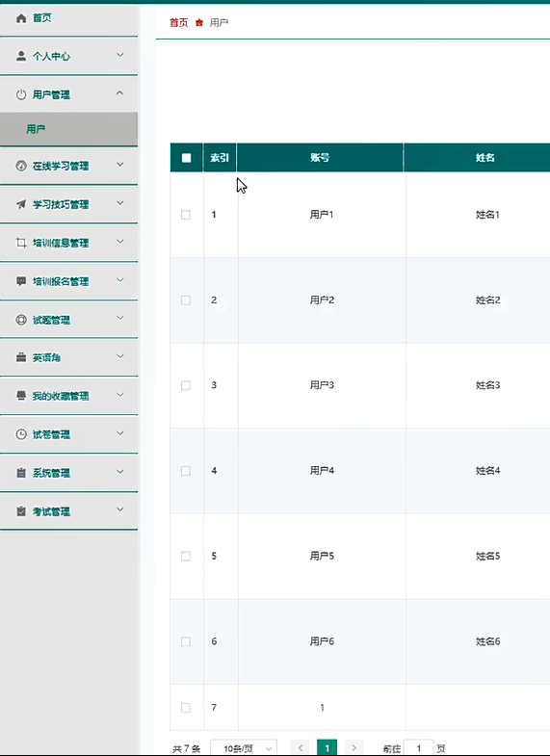Click the compass icon beside 在线学习管理
This screenshot has width=550, height=756.
click(x=21, y=166)
